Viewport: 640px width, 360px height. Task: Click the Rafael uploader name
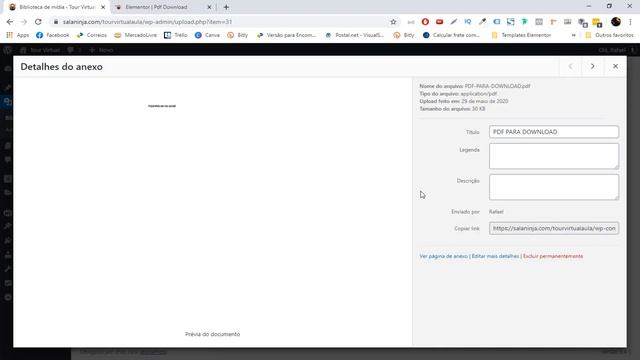point(496,212)
